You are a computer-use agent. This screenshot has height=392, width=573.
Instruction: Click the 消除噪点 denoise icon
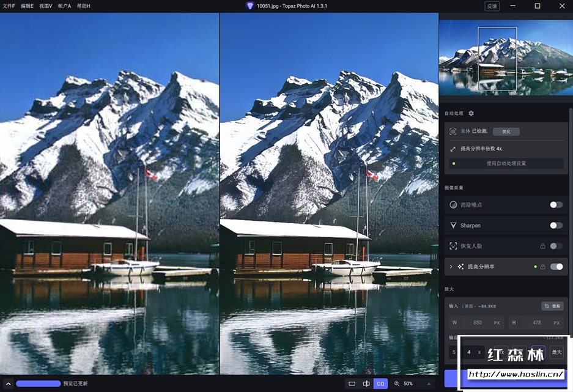tap(453, 205)
